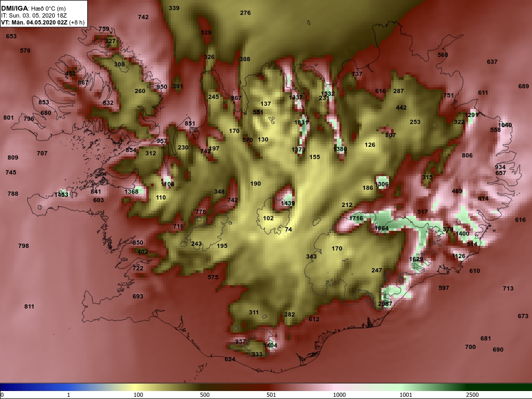Click the map value "126"
The image size is (532, 399).
pos(370,145)
